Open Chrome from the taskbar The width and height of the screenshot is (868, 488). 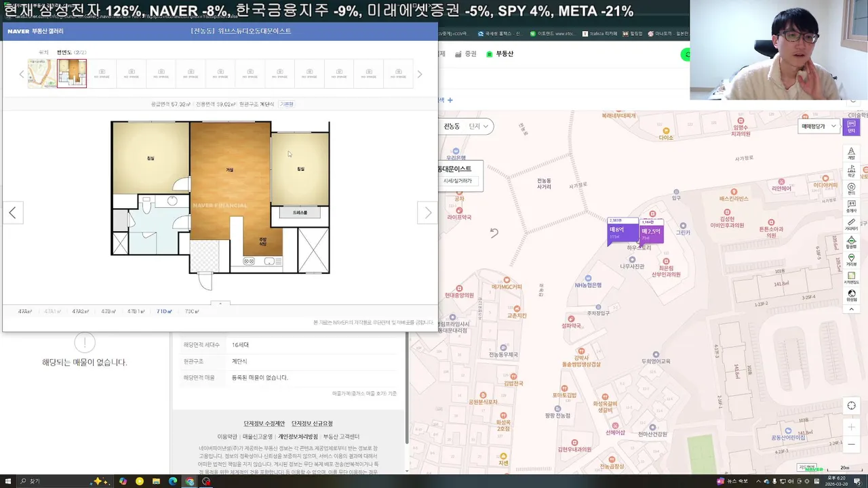coord(190,481)
